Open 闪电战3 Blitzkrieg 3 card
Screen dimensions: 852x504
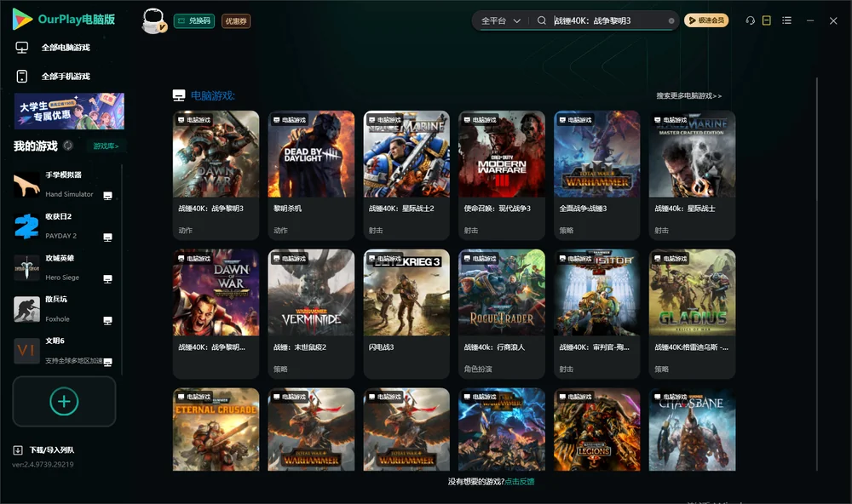pyautogui.click(x=406, y=313)
